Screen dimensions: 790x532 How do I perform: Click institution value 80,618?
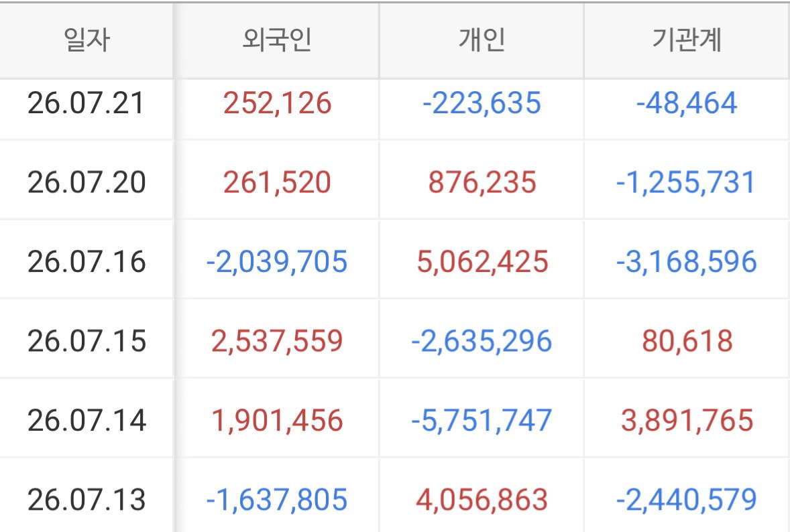[687, 341]
